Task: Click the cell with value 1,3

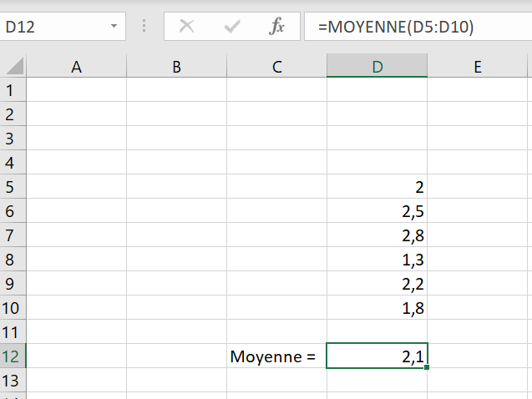Action: (x=377, y=260)
